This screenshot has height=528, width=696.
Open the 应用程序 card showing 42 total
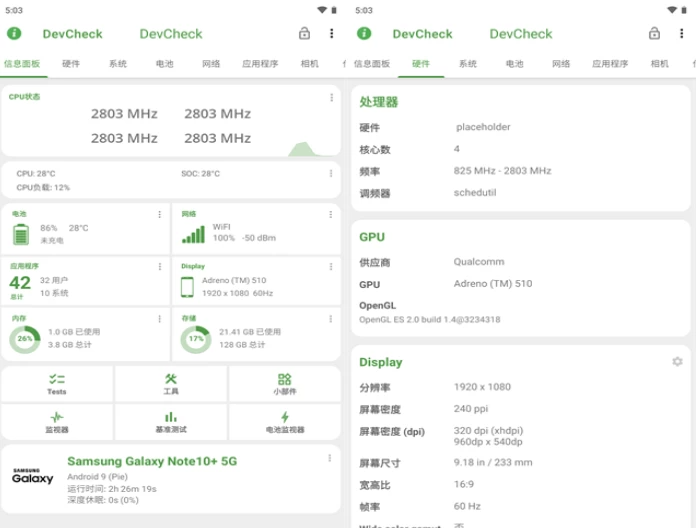[85, 282]
